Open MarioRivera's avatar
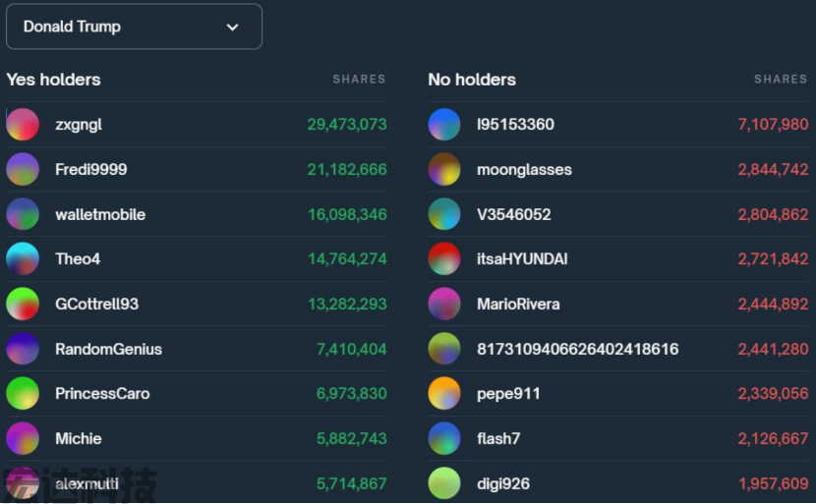 click(444, 304)
